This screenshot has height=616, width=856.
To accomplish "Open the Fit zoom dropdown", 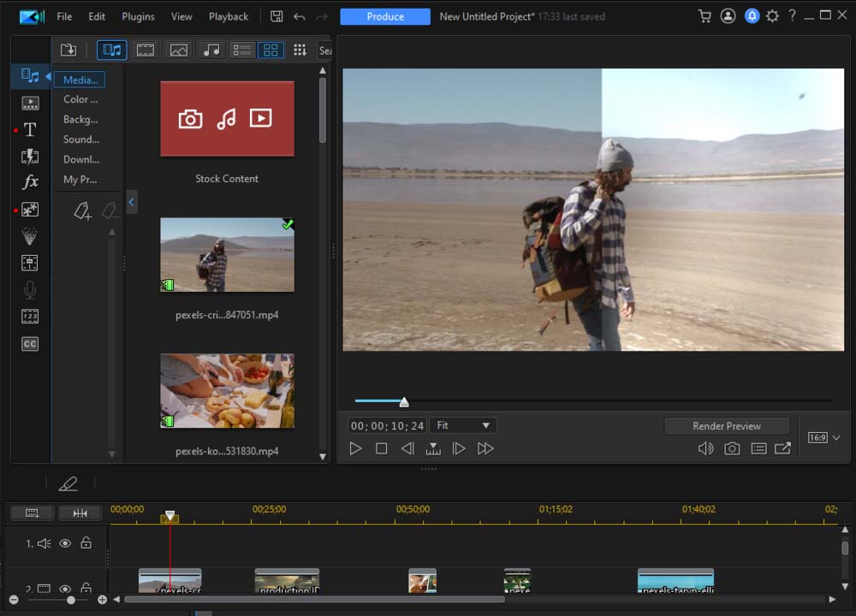I will pos(463,425).
